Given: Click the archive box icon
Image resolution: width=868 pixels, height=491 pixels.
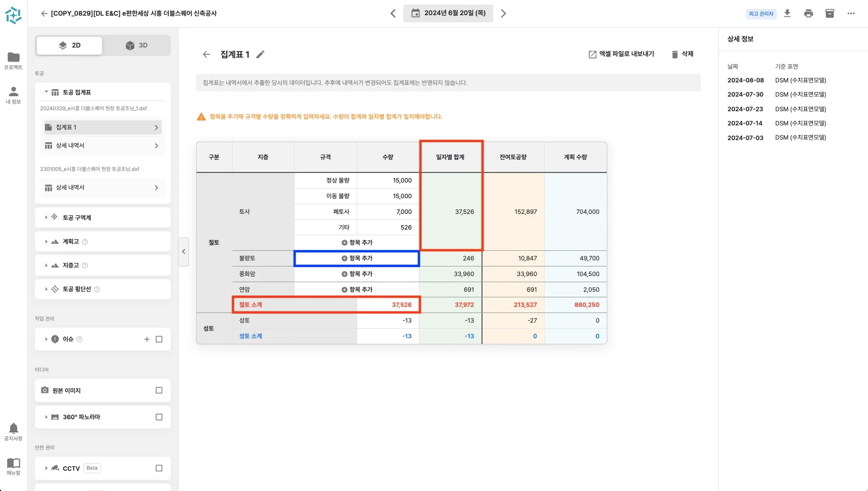Looking at the screenshot, I should point(830,14).
